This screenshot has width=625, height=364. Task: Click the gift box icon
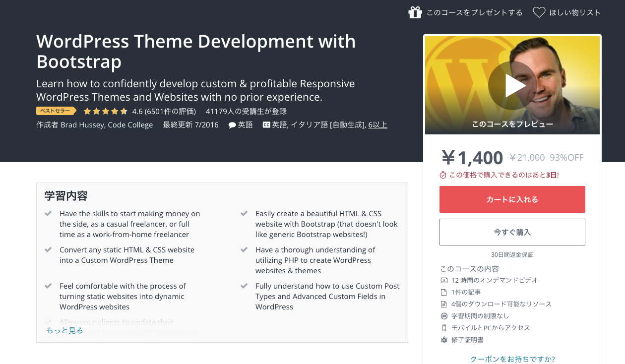coord(415,12)
